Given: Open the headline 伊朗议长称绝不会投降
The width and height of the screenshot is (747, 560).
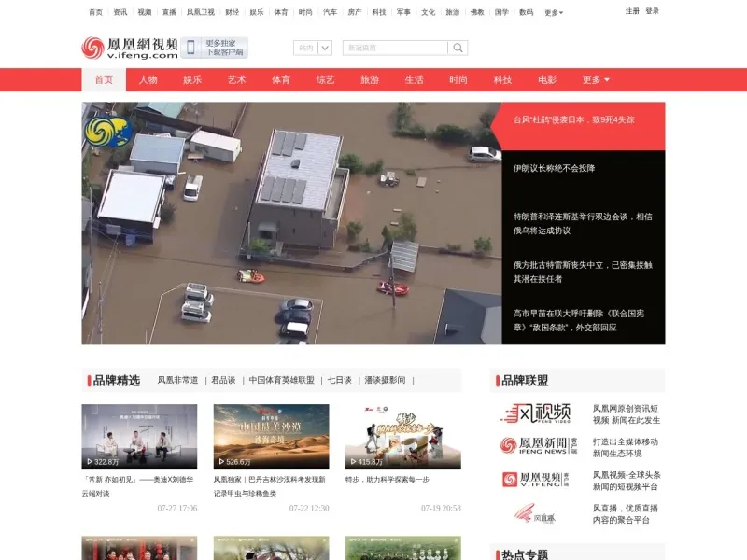Looking at the screenshot, I should (554, 168).
